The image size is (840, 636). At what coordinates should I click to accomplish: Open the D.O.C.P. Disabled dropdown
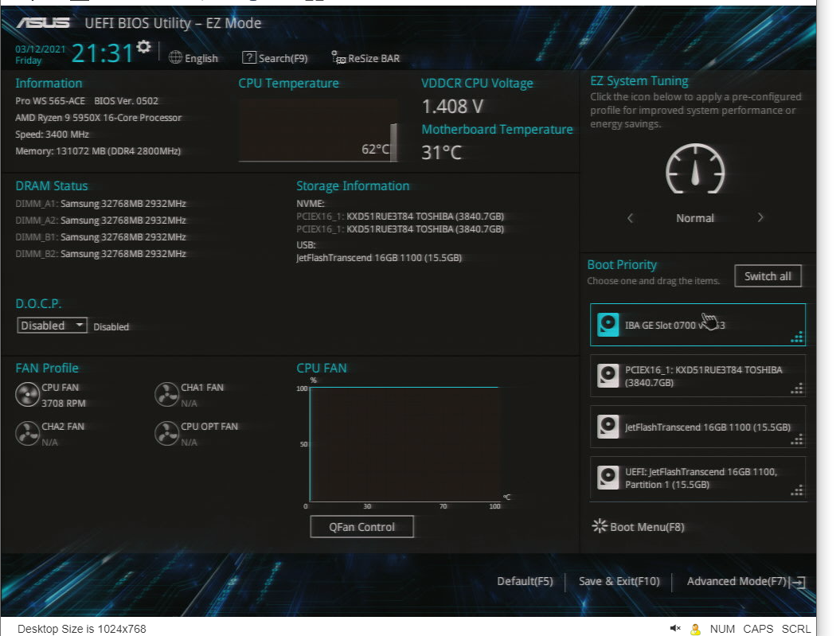click(52, 326)
